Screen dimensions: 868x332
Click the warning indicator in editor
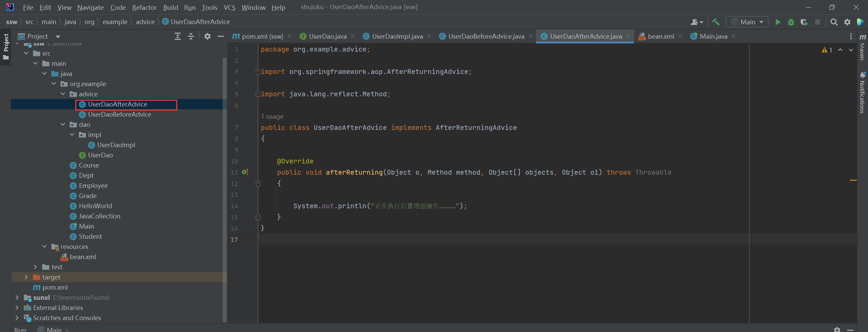click(x=827, y=50)
